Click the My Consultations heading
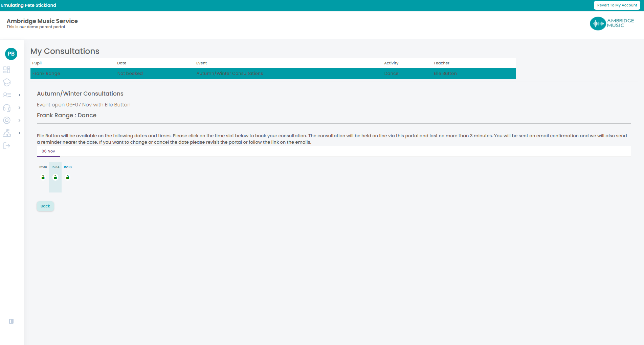This screenshot has width=644, height=345. coord(65,51)
